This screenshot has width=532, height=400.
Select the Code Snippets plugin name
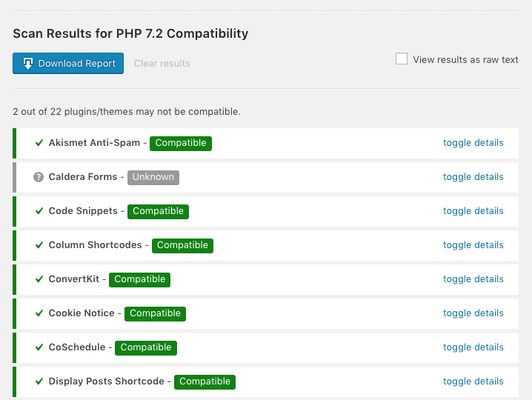click(x=83, y=211)
